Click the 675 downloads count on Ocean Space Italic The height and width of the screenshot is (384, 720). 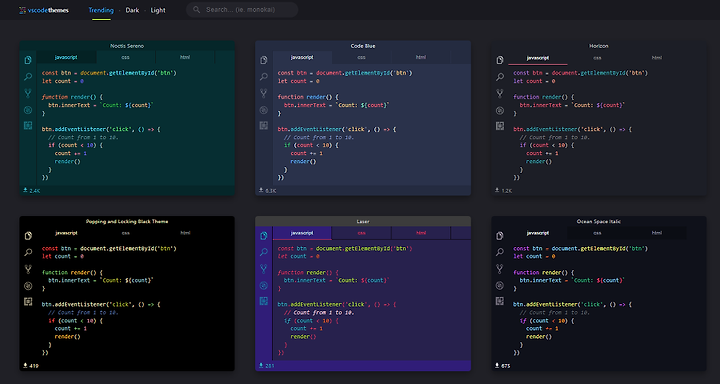(502, 366)
